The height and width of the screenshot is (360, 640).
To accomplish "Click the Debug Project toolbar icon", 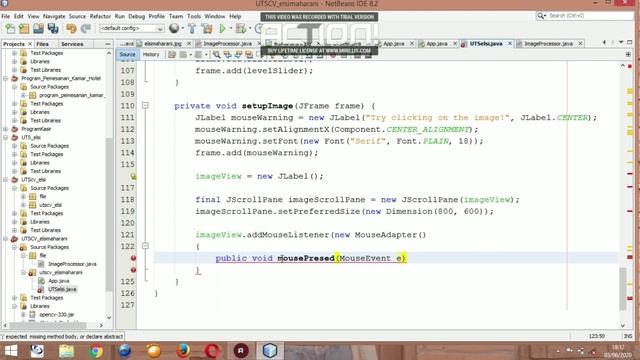I will [240, 29].
